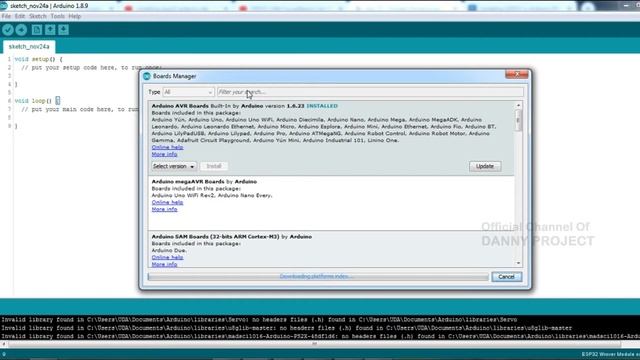
Task: Click the libraries\Servo invalid library console line
Action: click(x=259, y=320)
